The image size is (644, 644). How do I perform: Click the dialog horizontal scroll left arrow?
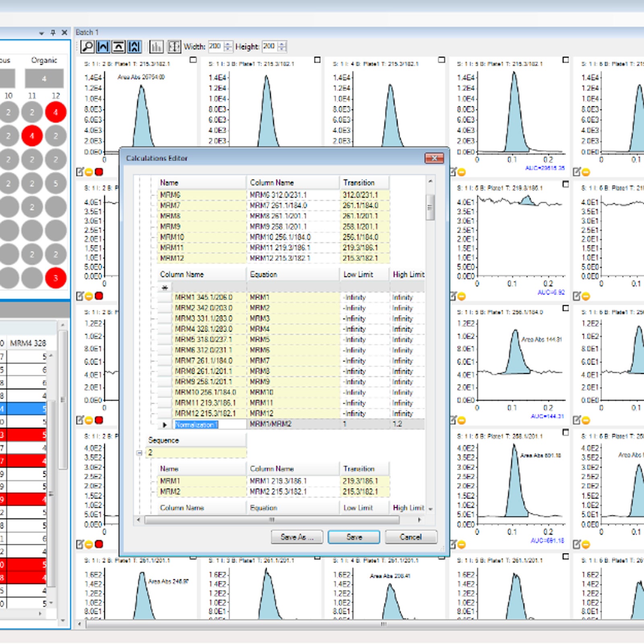pos(139,520)
